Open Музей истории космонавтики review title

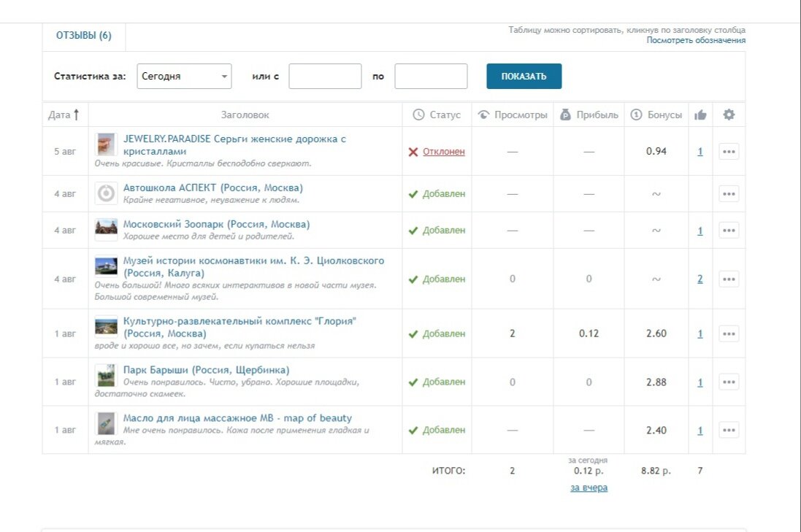254,266
